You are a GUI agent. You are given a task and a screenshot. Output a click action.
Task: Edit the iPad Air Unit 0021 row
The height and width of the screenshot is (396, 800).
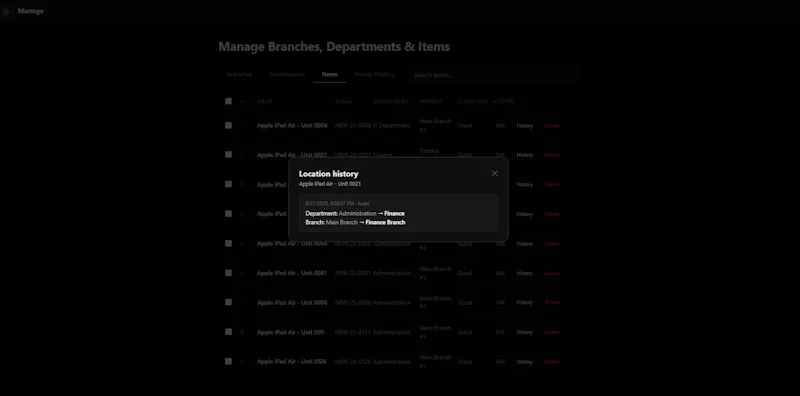pos(501,155)
